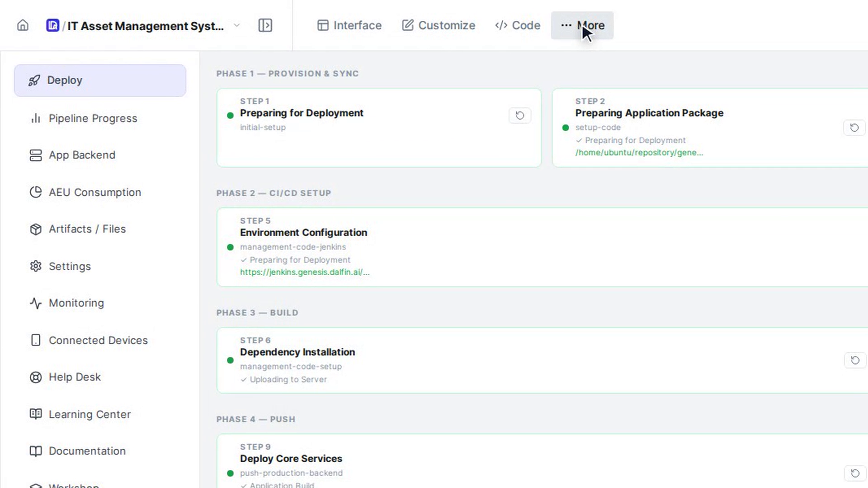Click the gear icon beside Settings
Image resolution: width=868 pixels, height=488 pixels.
36,266
